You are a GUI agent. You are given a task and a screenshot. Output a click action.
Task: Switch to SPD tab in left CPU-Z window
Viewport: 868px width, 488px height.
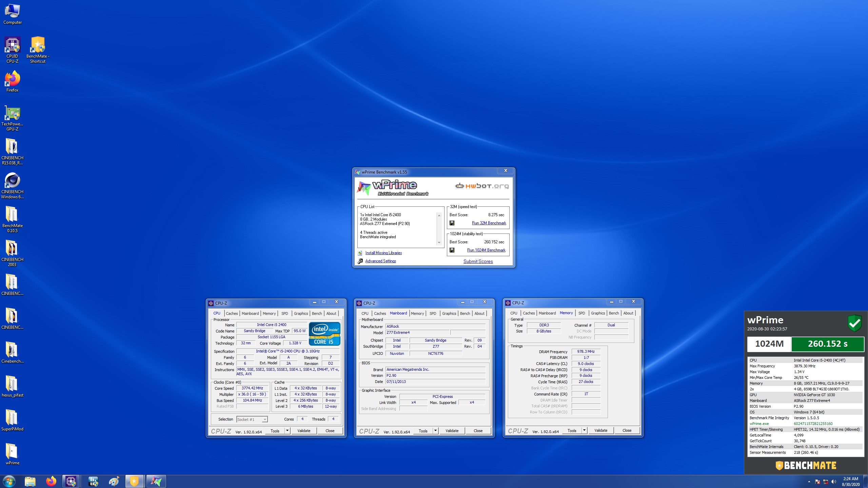click(x=285, y=313)
